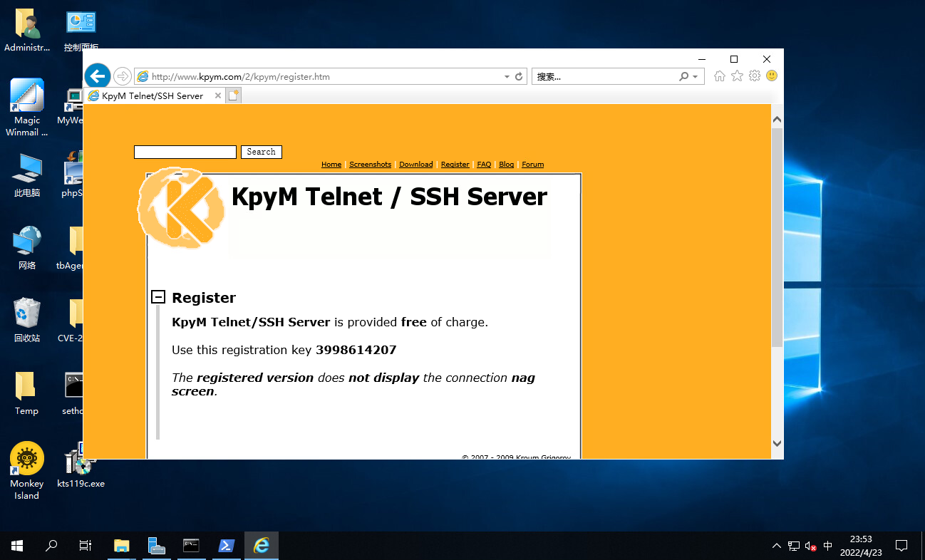Select the Magic Winmail desktop icon
Viewport: 925px width, 560px height.
27,108
